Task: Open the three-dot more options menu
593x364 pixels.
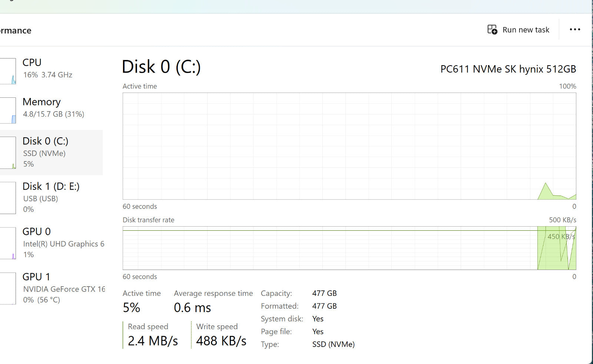Action: coord(574,30)
